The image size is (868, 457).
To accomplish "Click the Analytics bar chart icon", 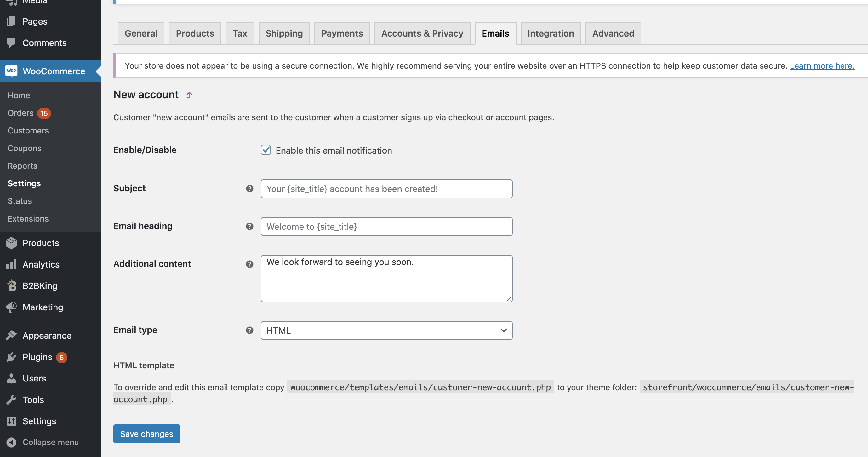I will tap(11, 264).
